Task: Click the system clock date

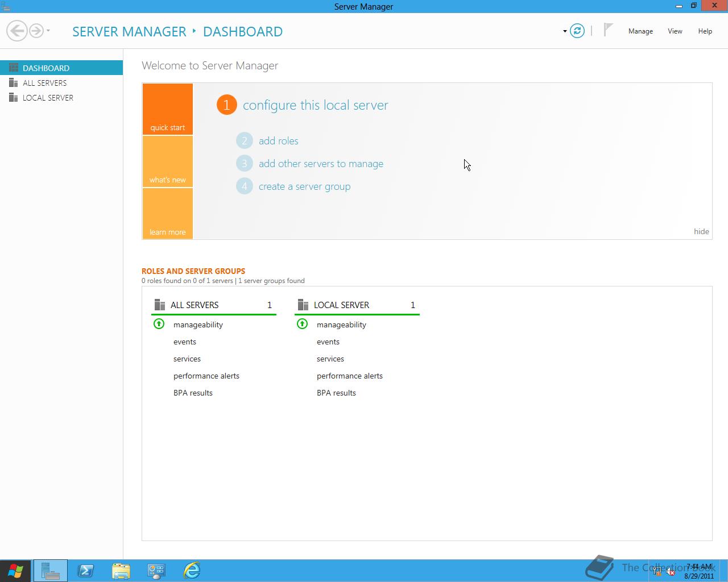Action: 699,576
